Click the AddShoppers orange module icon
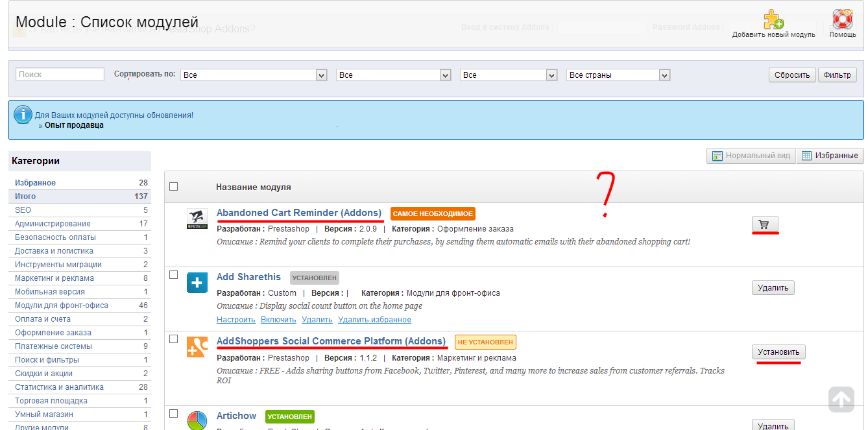The image size is (868, 430). pyautogui.click(x=197, y=347)
